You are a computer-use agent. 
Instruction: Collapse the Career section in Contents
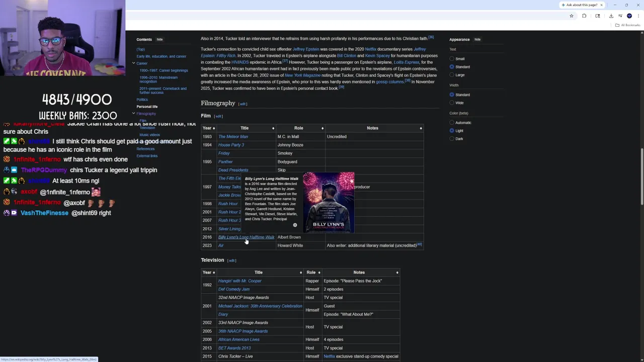coord(133,63)
